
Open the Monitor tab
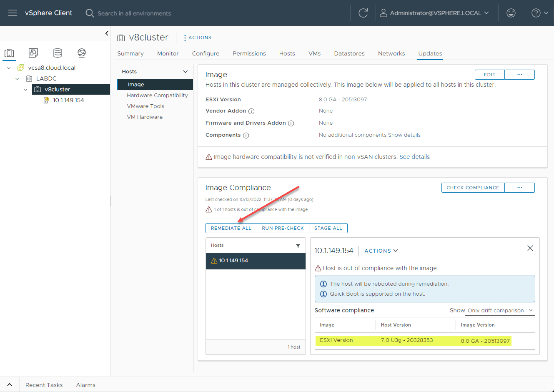168,53
